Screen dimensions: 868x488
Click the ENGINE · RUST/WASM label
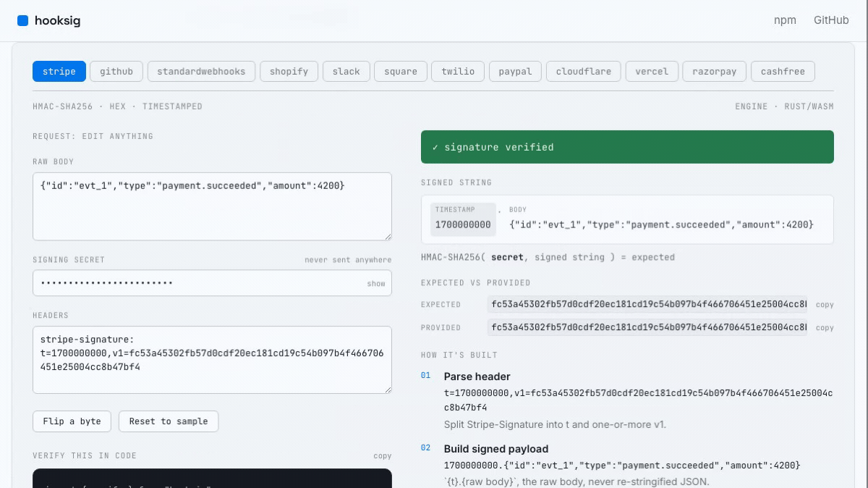click(784, 106)
